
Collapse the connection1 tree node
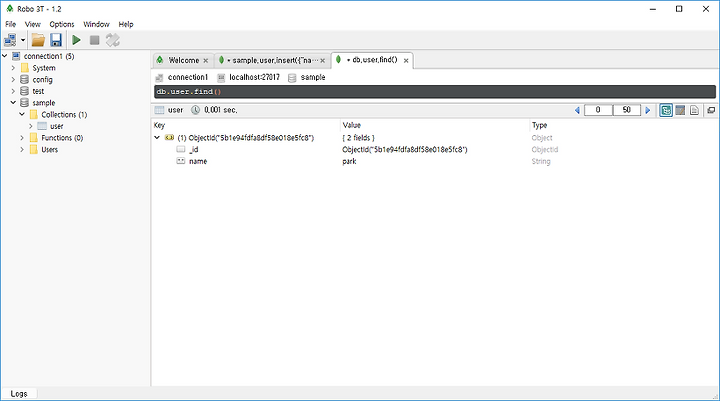(5, 56)
